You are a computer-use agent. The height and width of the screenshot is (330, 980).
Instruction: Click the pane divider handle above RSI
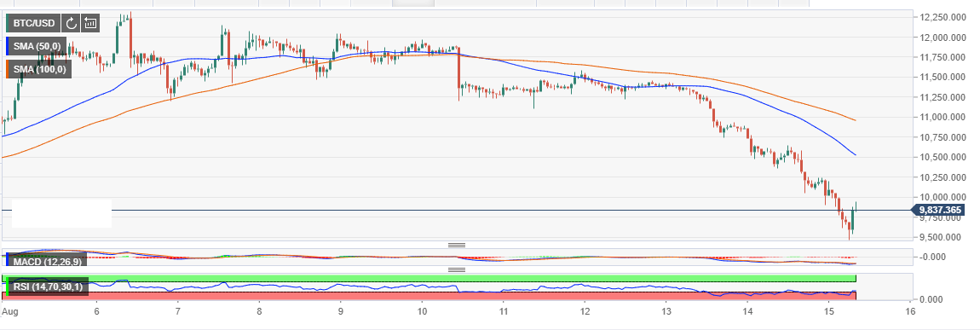[457, 270]
